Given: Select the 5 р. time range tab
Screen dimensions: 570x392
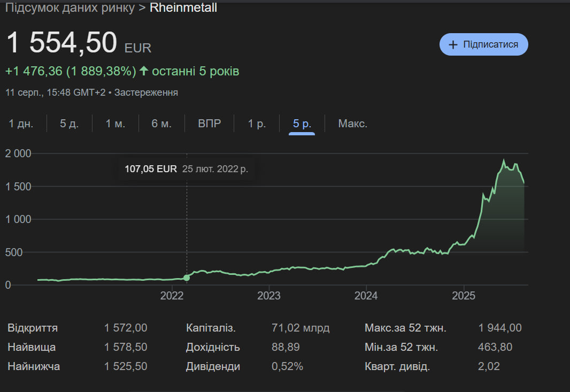Looking at the screenshot, I should 302,124.
